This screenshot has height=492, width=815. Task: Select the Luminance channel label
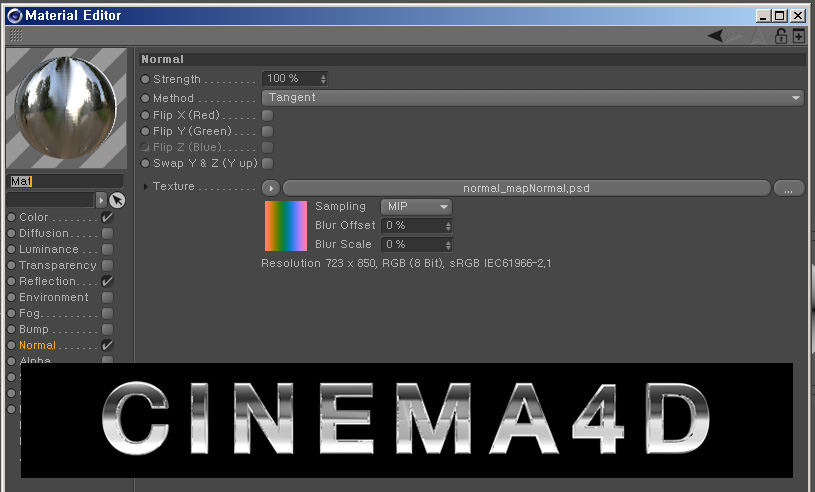pos(49,249)
